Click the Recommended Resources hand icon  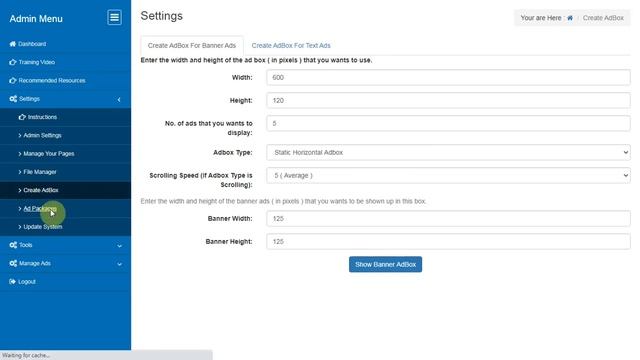click(13, 80)
